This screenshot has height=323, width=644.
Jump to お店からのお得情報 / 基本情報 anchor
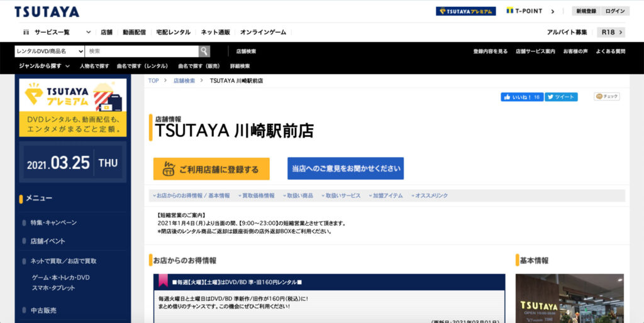[191, 196]
